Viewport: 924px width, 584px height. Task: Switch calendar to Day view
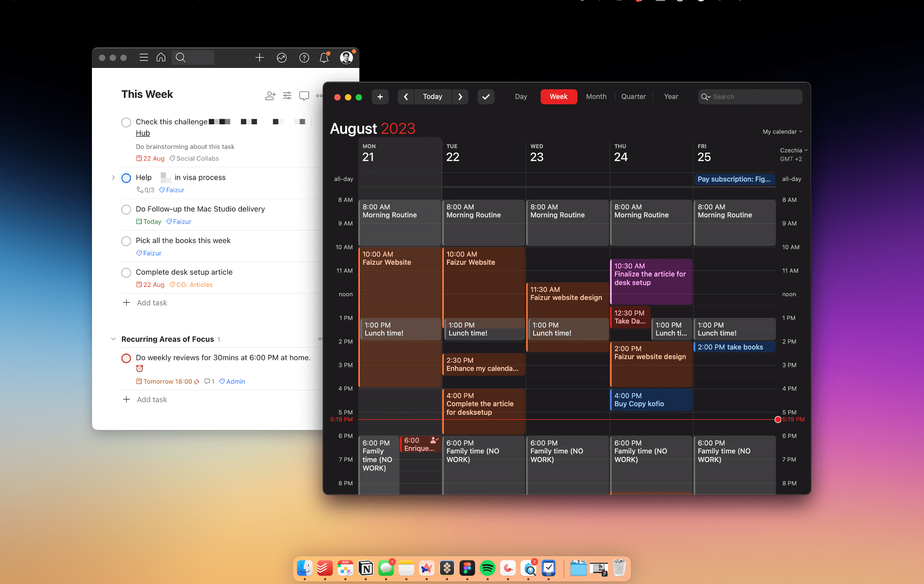click(521, 97)
